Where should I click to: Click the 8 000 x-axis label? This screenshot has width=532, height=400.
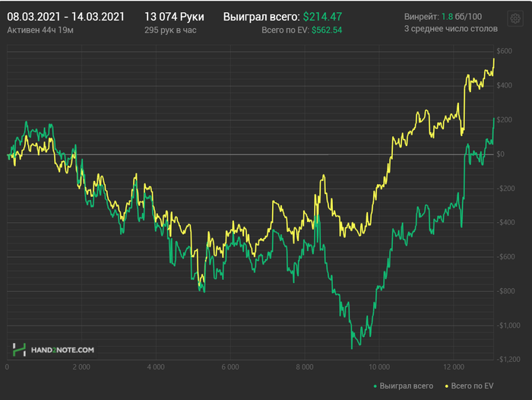pyautogui.click(x=305, y=367)
